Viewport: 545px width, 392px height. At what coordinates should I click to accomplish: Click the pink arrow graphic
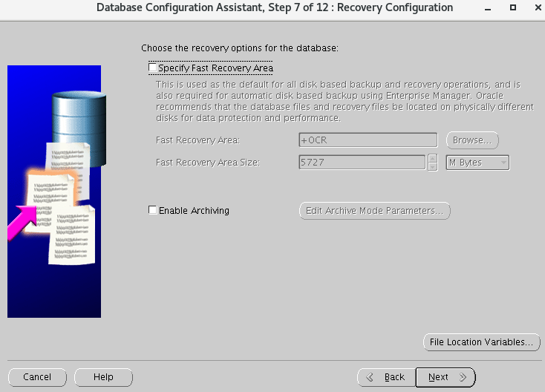pos(22,223)
